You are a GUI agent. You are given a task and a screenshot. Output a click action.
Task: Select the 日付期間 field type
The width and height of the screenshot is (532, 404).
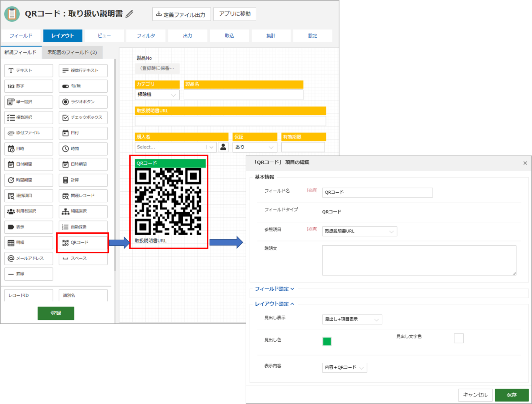pyautogui.click(x=28, y=164)
